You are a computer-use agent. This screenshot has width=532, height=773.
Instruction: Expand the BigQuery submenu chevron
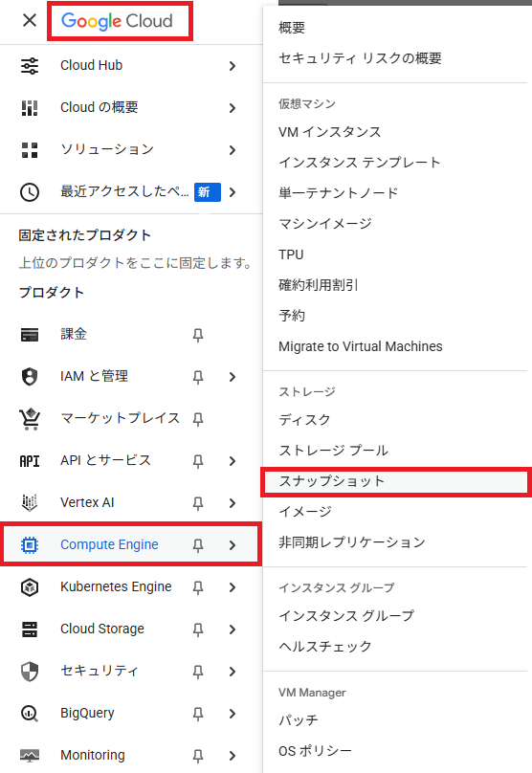pos(233,714)
